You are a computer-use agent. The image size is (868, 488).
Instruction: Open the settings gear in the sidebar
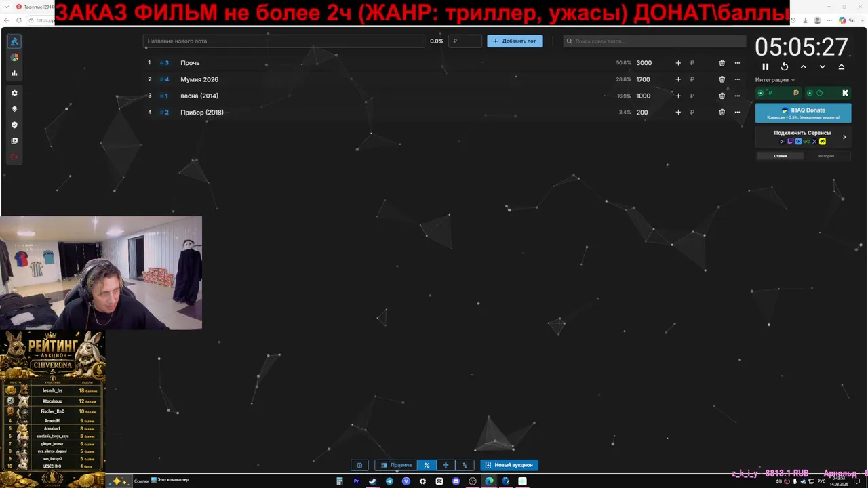pos(14,93)
